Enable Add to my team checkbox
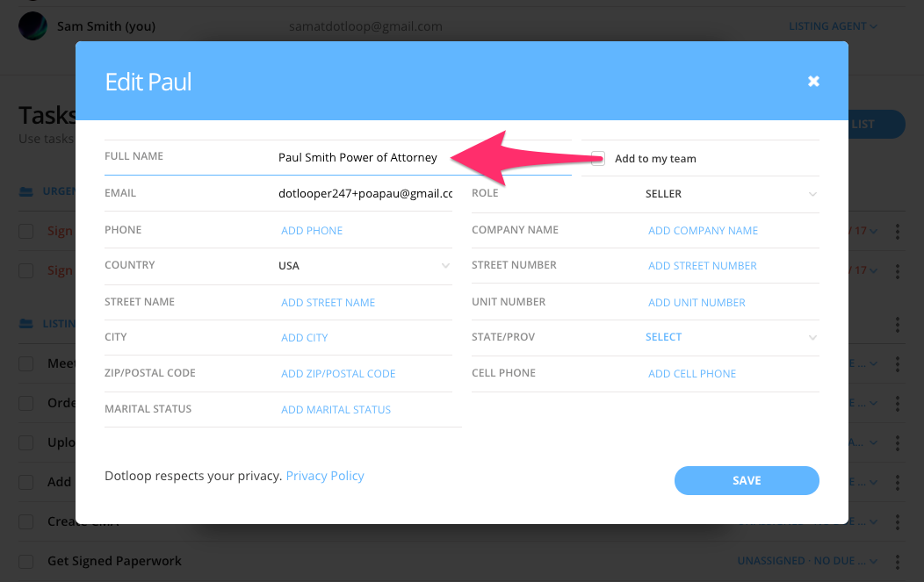Image resolution: width=924 pixels, height=582 pixels. coord(598,159)
